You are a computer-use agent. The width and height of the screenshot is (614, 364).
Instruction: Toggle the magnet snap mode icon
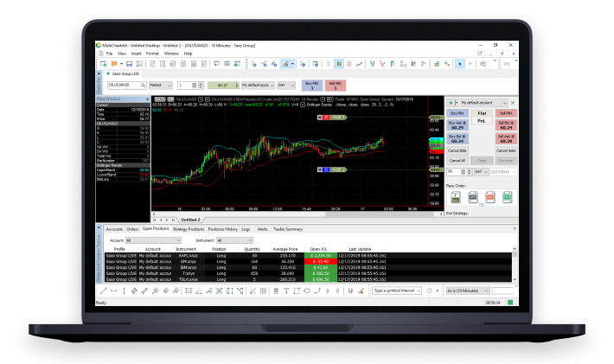(x=350, y=291)
